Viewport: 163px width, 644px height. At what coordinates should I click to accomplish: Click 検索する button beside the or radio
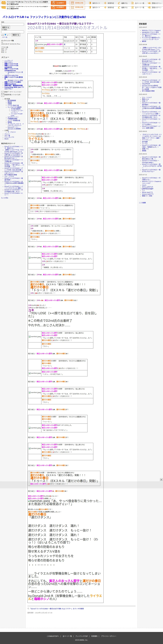coord(16,35)
